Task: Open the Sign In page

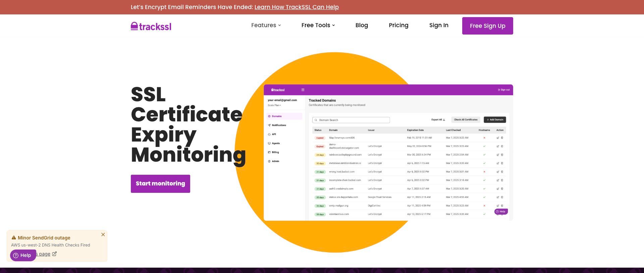Action: [439, 25]
